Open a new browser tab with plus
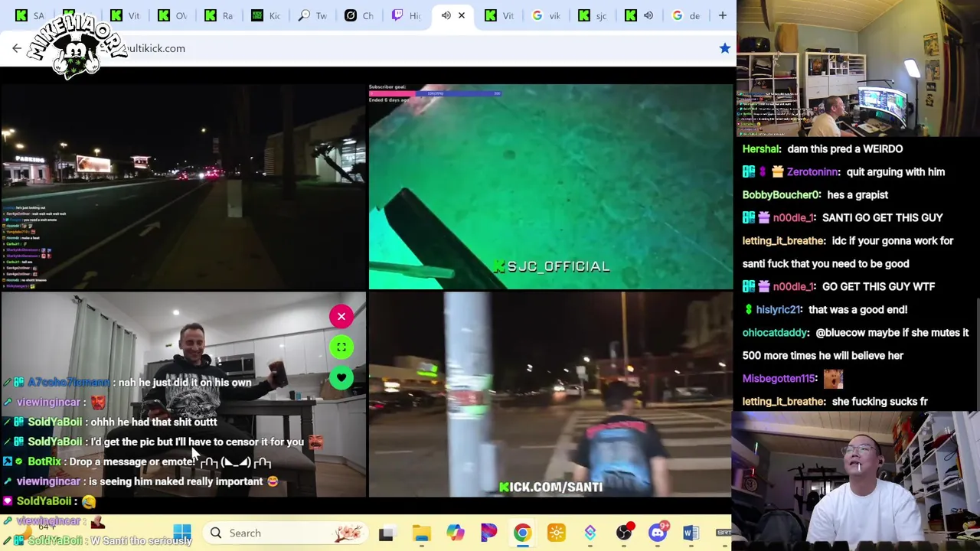 tap(722, 15)
